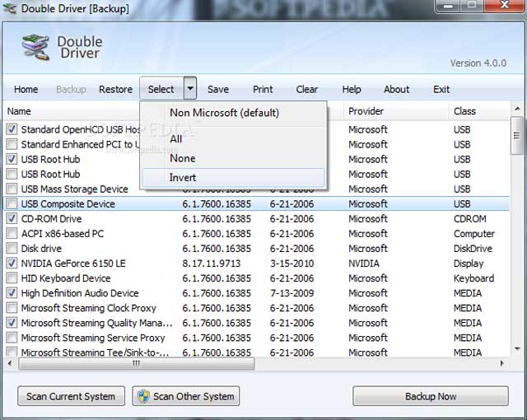Click horizontal scrollbar right arrow
This screenshot has height=420, width=527.
(x=502, y=363)
